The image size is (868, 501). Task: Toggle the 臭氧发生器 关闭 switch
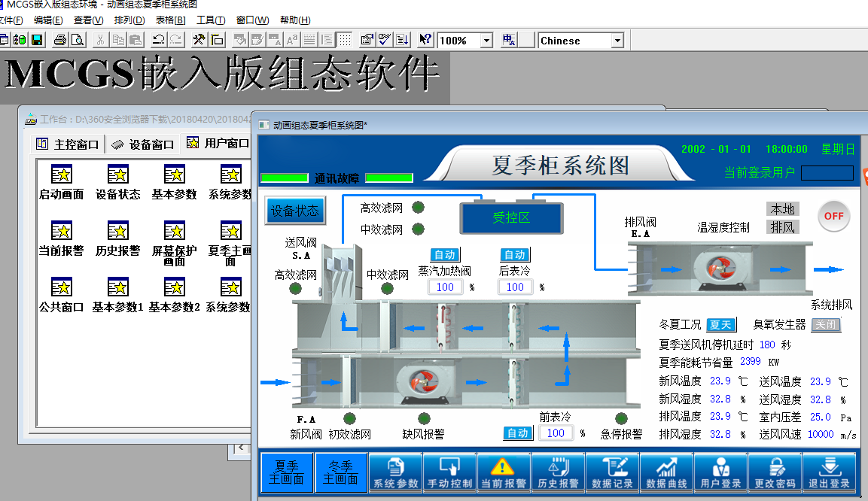tap(826, 325)
